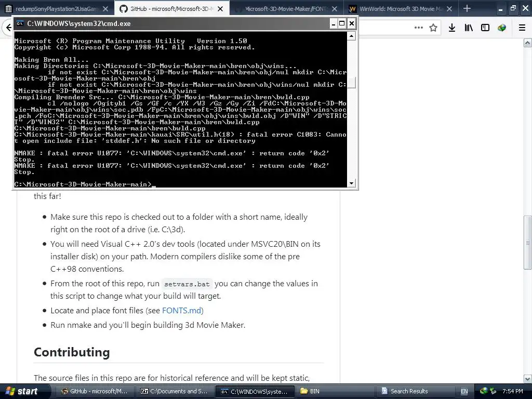Click the EN language indicator
This screenshot has width=532, height=399.
tap(464, 391)
